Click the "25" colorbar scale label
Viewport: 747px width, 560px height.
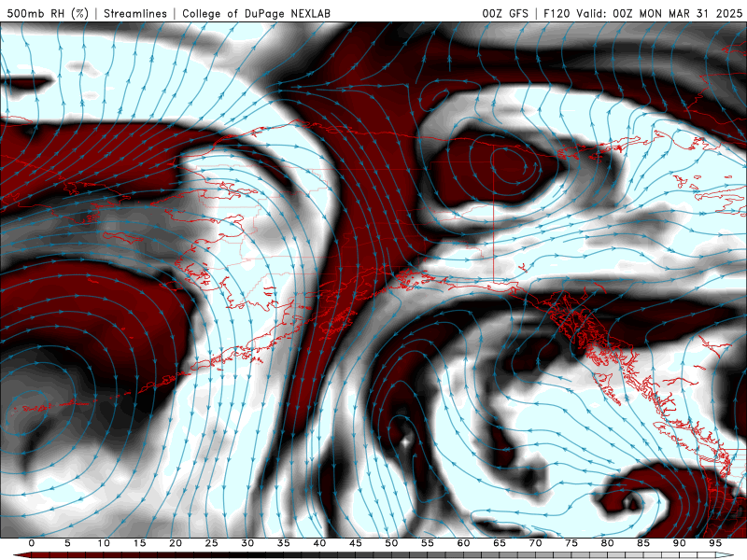click(x=212, y=543)
